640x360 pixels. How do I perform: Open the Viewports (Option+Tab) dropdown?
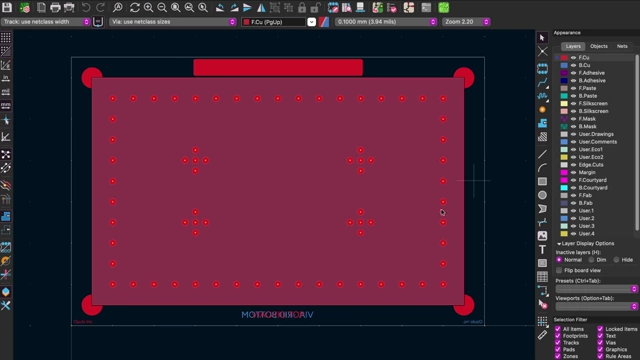click(596, 306)
